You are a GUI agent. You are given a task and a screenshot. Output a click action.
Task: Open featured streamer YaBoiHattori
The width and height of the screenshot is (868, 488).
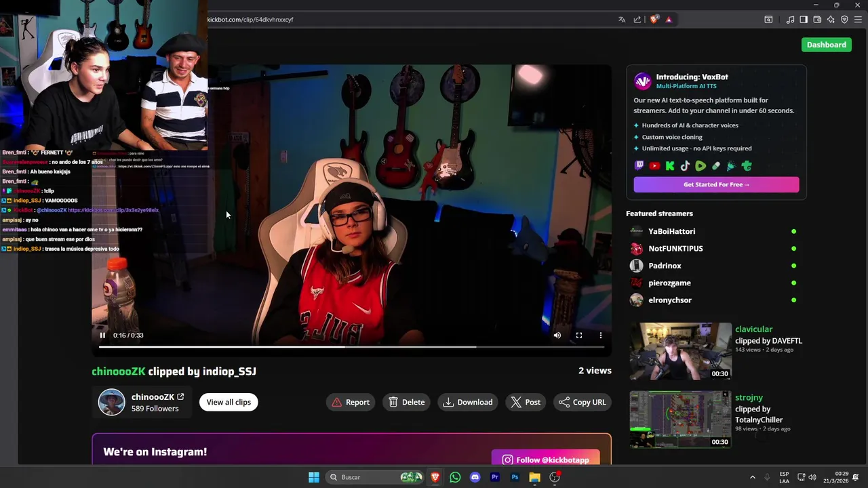[x=671, y=231]
